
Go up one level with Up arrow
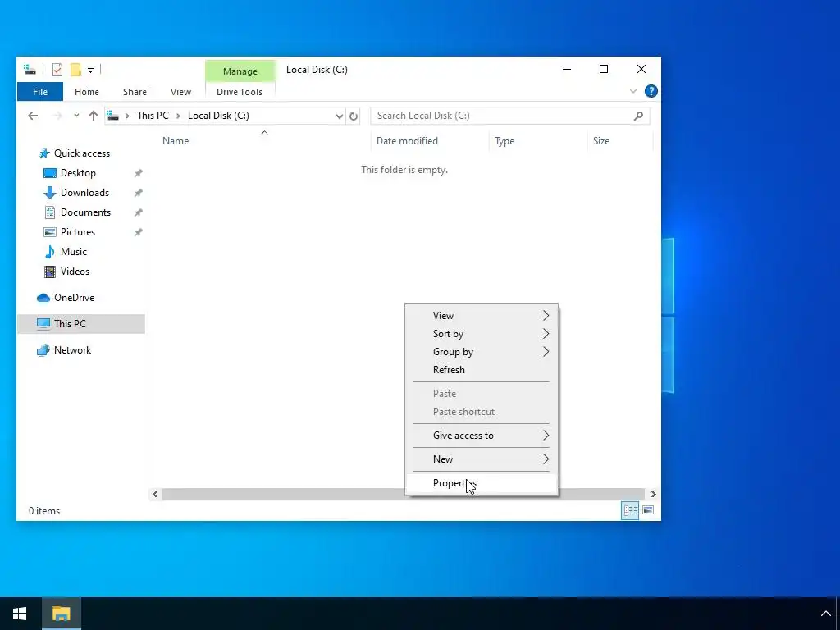(94, 116)
